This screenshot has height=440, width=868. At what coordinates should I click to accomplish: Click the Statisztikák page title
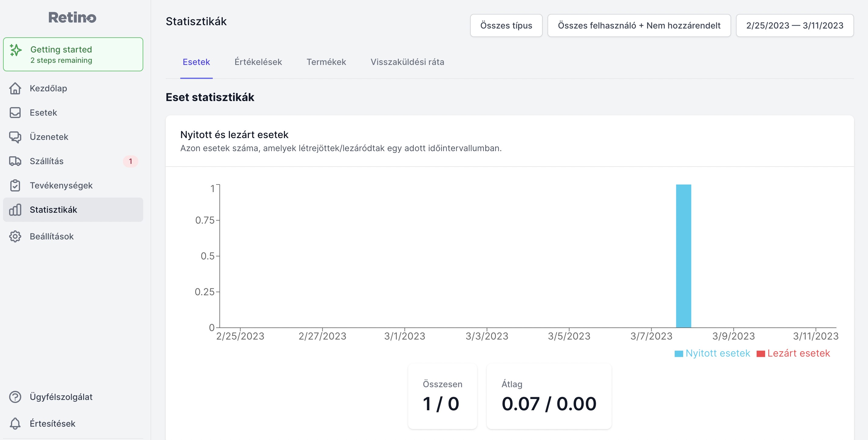point(196,22)
